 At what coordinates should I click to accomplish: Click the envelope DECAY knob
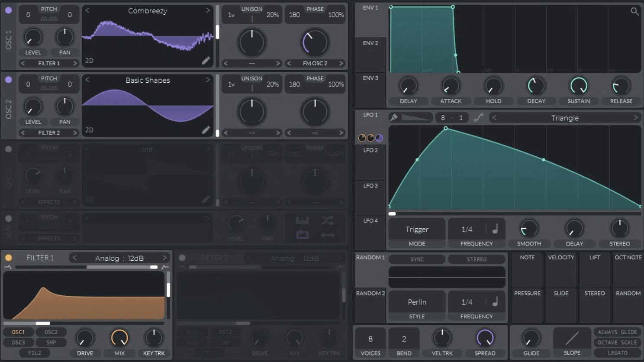click(536, 86)
